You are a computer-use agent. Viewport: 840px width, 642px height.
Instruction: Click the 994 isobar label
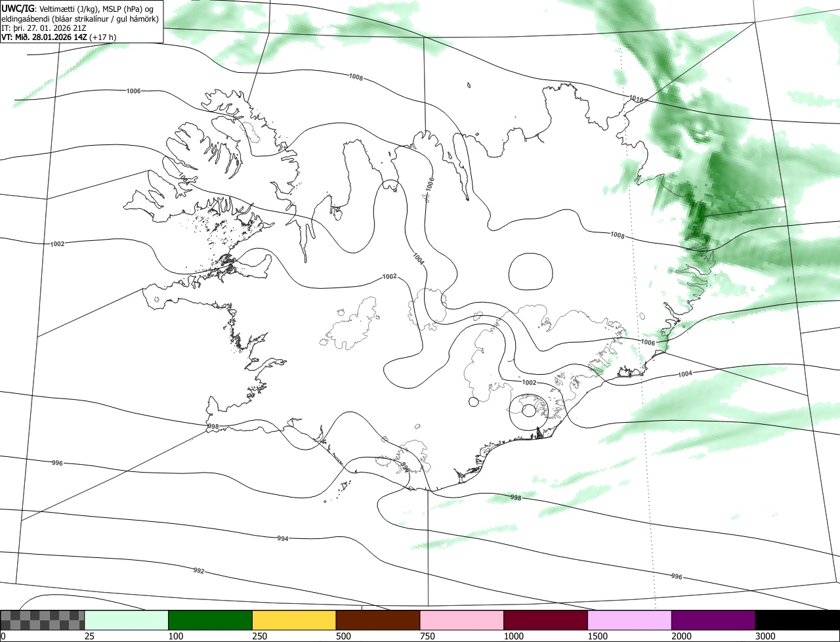tap(282, 538)
